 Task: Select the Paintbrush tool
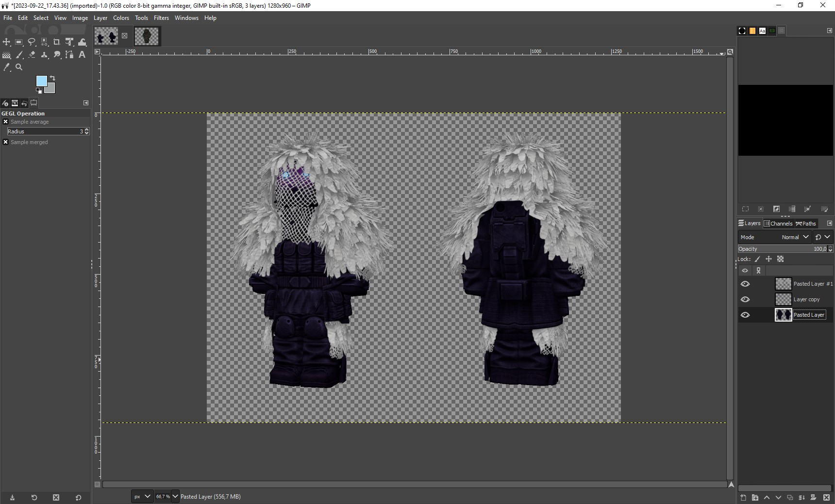[x=19, y=55]
